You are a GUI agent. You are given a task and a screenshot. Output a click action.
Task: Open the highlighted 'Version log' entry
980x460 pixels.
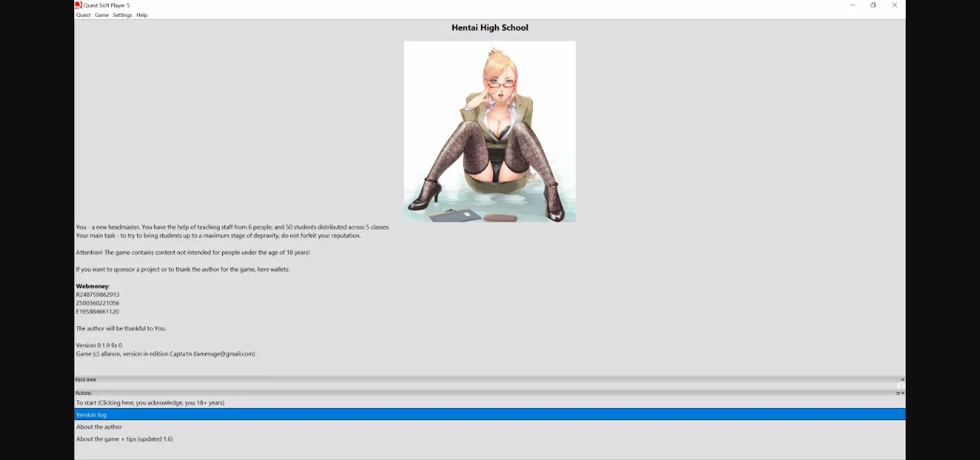pyautogui.click(x=91, y=414)
